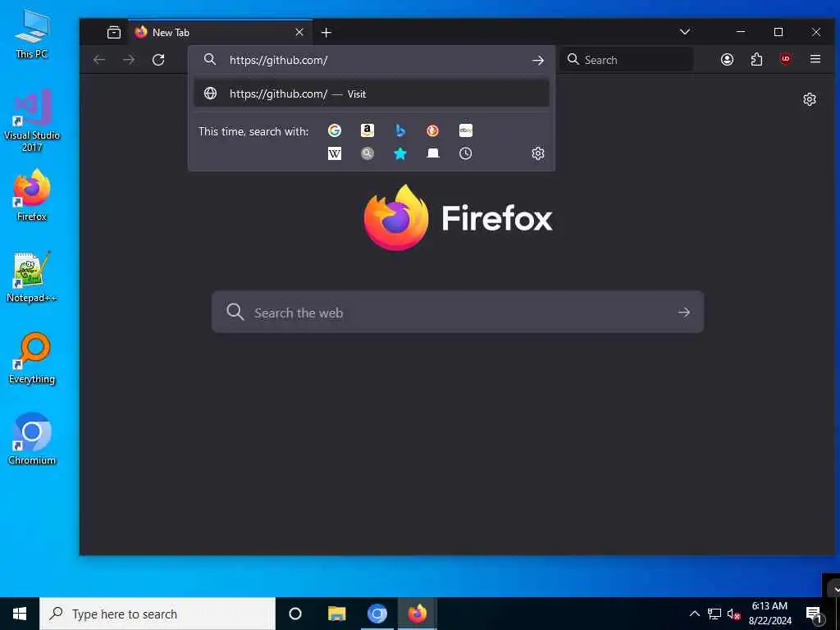Select the Everything desktop shortcut
The width and height of the screenshot is (840, 630).
click(x=32, y=358)
